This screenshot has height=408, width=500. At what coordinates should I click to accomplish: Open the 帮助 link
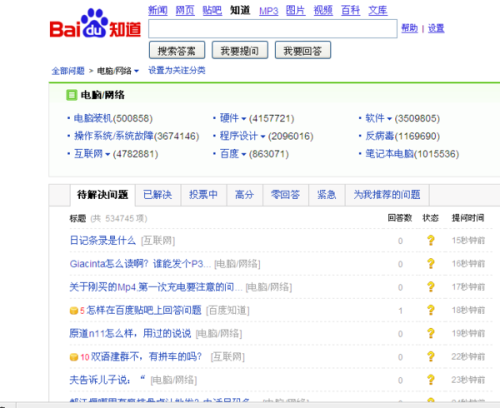(410, 28)
